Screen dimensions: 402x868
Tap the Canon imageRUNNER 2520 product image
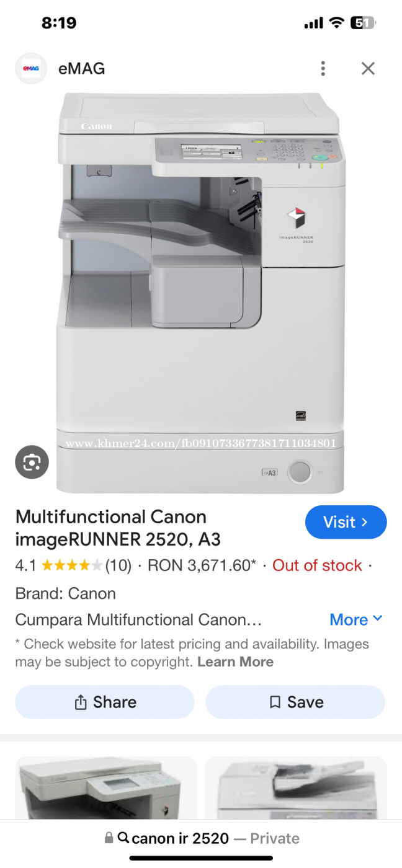click(x=200, y=293)
